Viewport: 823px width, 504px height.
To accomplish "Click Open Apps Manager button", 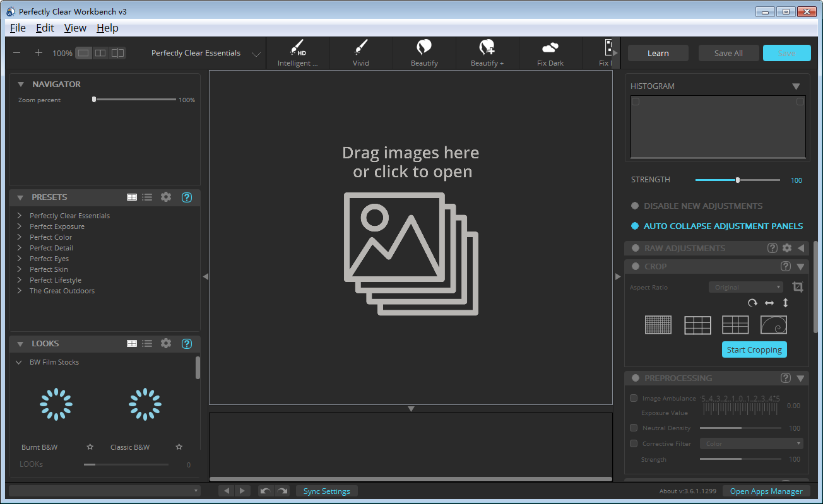I will [766, 491].
